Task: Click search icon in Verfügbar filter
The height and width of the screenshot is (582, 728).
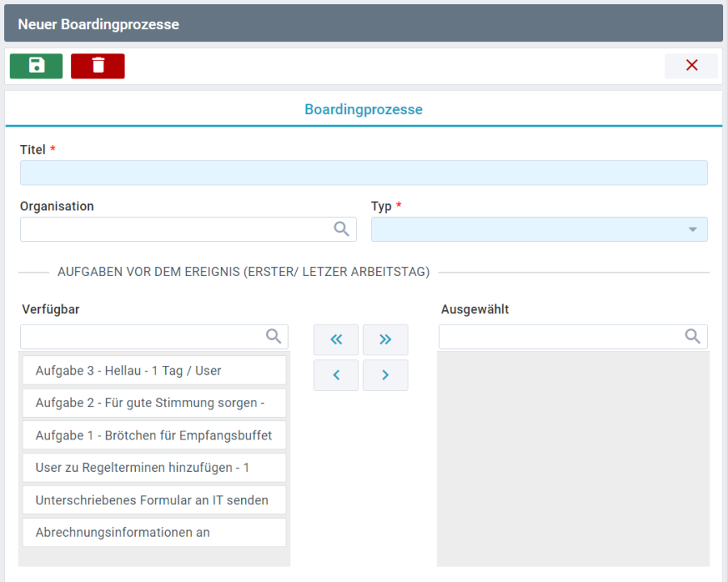Action: 274,337
